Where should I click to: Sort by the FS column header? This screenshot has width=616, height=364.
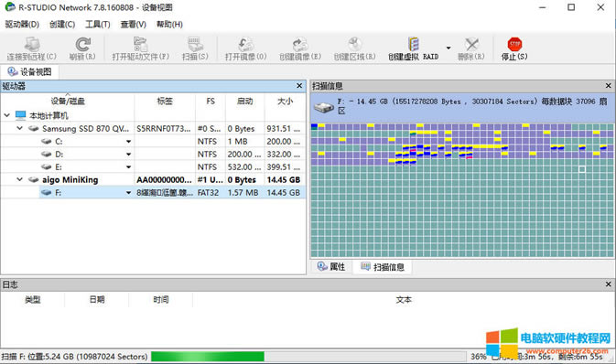point(211,102)
